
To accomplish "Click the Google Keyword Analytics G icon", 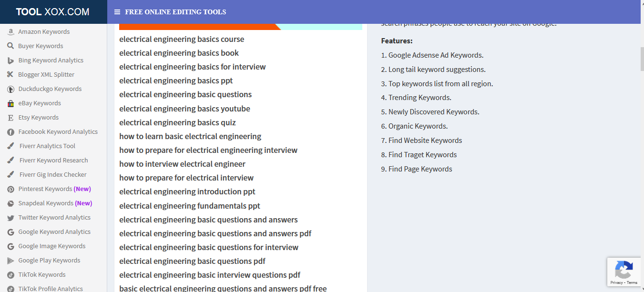I will pos(10,232).
